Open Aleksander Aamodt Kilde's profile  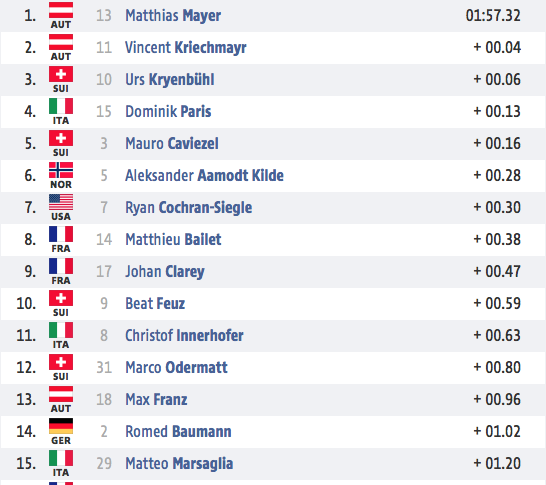point(204,175)
